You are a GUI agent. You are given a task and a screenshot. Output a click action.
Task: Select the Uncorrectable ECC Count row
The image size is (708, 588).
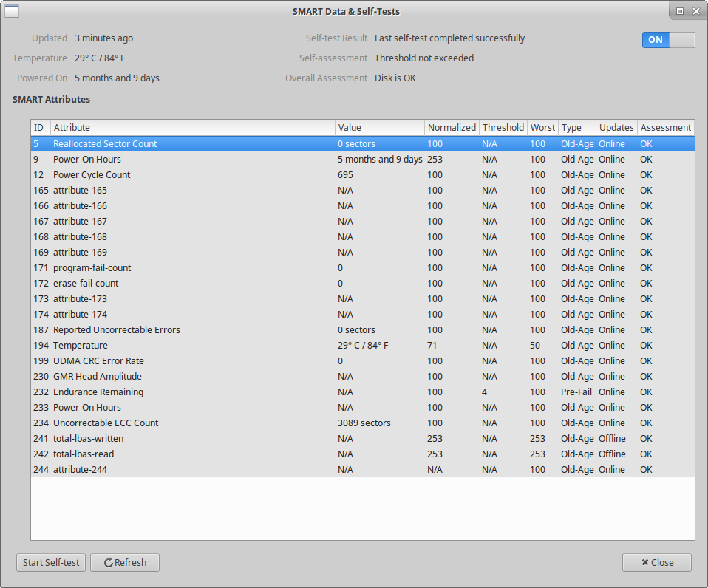coord(363,423)
